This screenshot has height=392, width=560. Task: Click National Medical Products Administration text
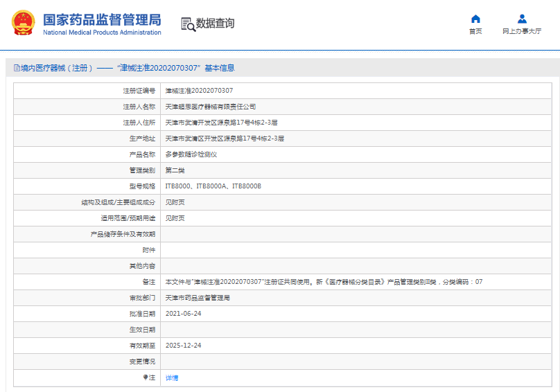pyautogui.click(x=102, y=33)
